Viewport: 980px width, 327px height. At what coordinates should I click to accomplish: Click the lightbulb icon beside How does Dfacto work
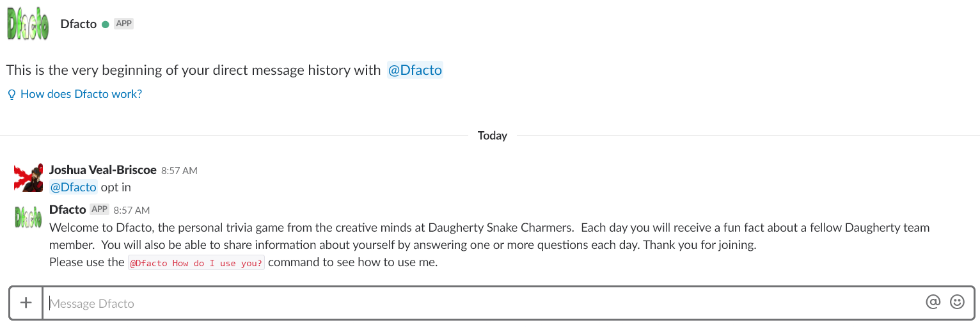(x=12, y=94)
